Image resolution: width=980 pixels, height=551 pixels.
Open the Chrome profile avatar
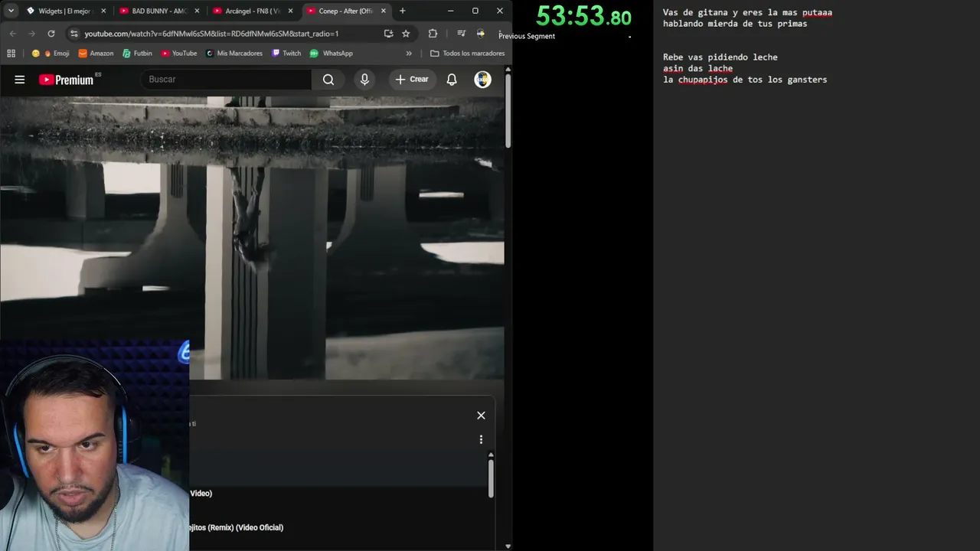click(480, 34)
